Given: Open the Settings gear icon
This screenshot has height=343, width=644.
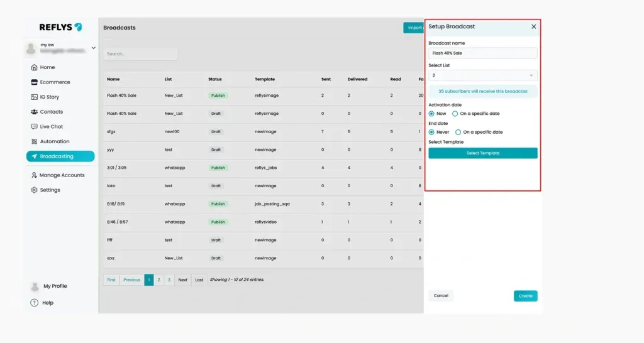Looking at the screenshot, I should (x=34, y=190).
